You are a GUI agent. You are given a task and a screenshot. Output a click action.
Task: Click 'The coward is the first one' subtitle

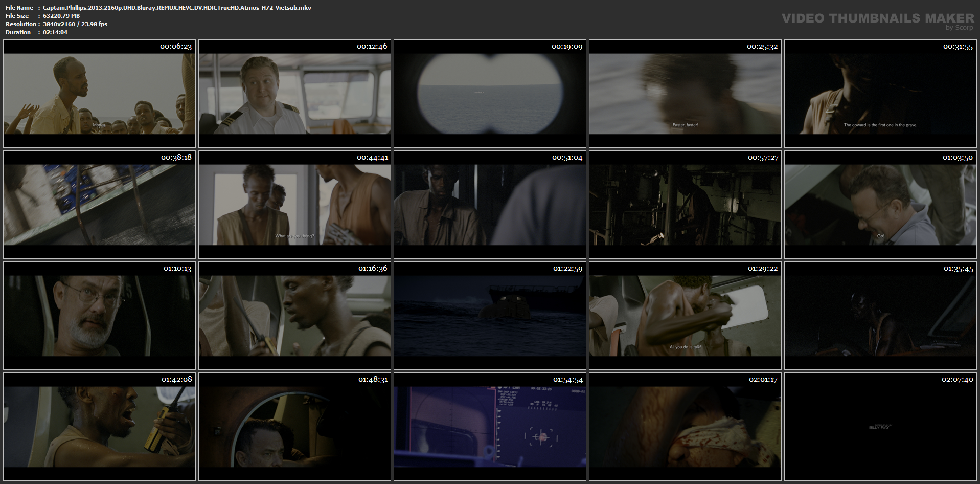(880, 125)
